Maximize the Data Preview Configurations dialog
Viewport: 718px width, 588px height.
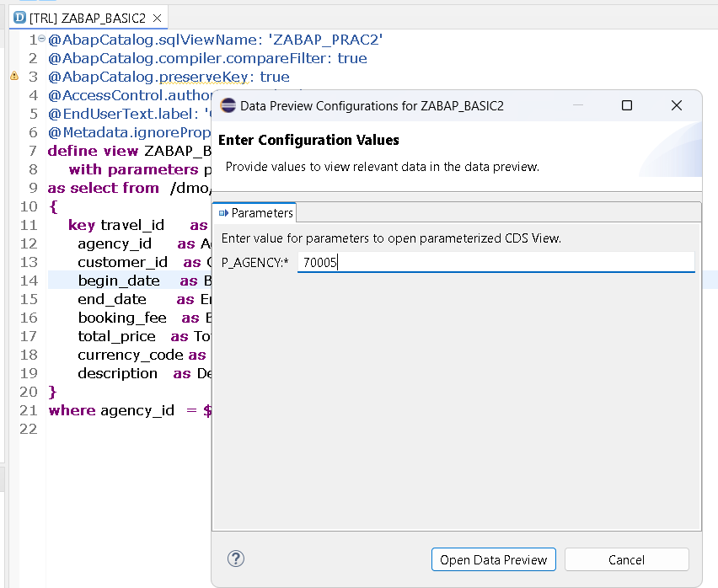[626, 105]
